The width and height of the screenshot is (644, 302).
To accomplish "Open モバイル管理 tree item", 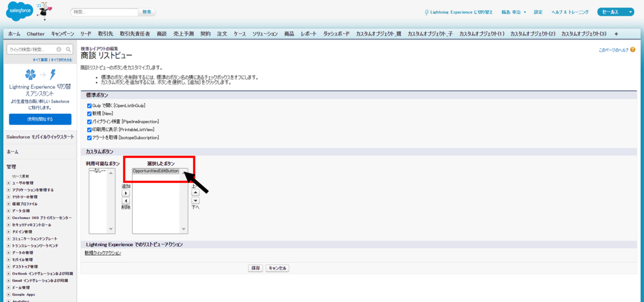I will pos(23,260).
